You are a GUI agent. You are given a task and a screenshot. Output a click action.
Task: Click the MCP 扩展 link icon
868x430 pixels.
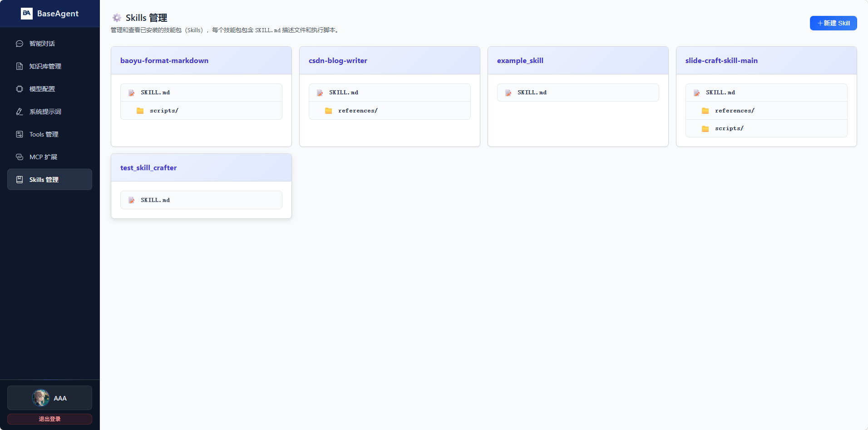(20, 157)
